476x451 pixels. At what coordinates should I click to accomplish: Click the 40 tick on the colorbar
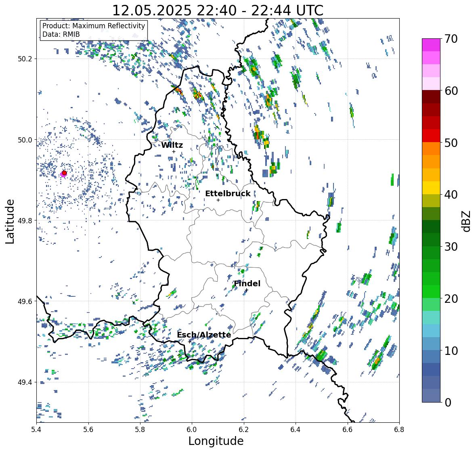(x=451, y=195)
